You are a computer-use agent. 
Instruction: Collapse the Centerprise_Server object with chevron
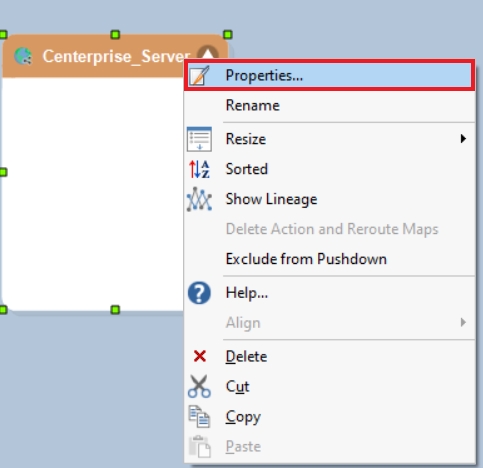point(207,53)
